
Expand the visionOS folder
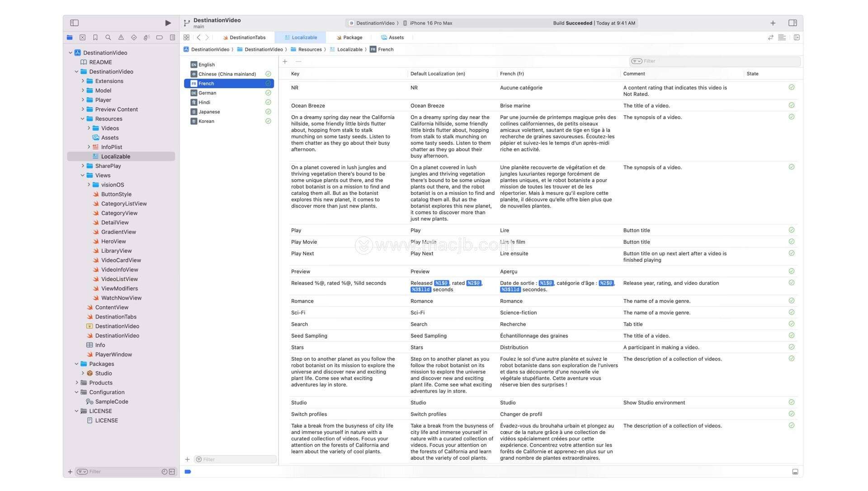point(89,185)
